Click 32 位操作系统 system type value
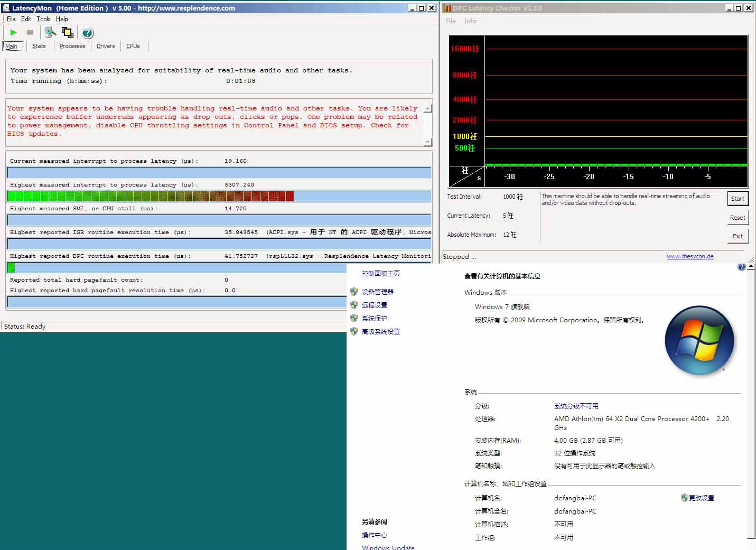756x550 pixels. pyautogui.click(x=575, y=453)
